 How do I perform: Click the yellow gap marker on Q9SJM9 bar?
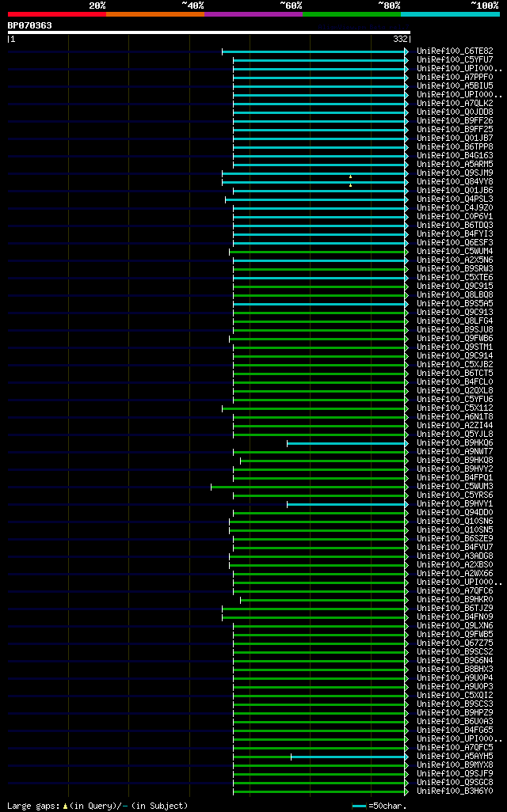click(x=350, y=176)
